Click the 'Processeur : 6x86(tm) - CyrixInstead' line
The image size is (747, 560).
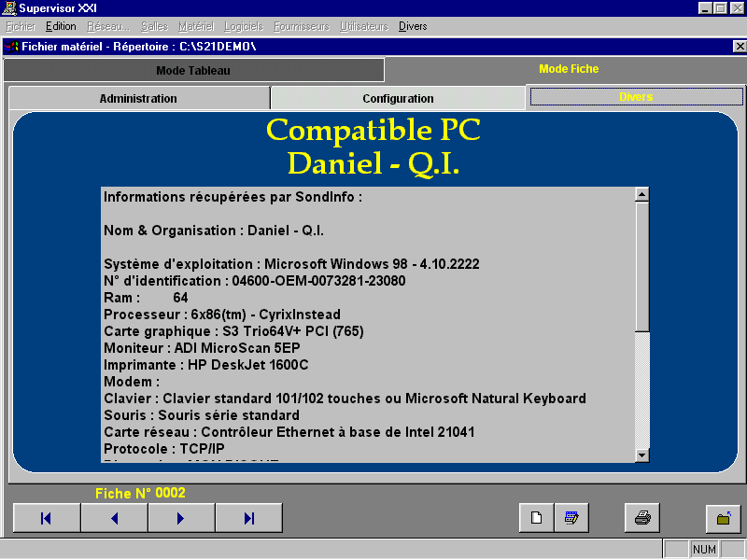pos(222,315)
